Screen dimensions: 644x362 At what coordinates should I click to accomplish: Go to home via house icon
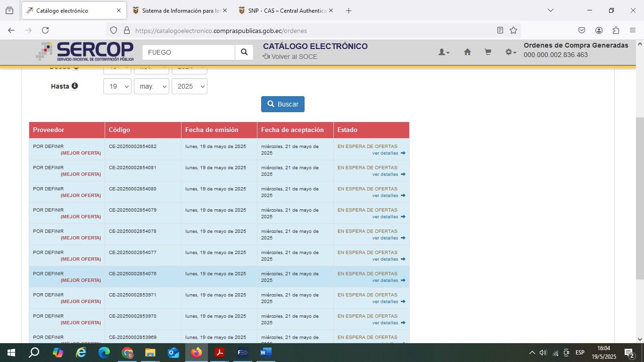click(467, 52)
